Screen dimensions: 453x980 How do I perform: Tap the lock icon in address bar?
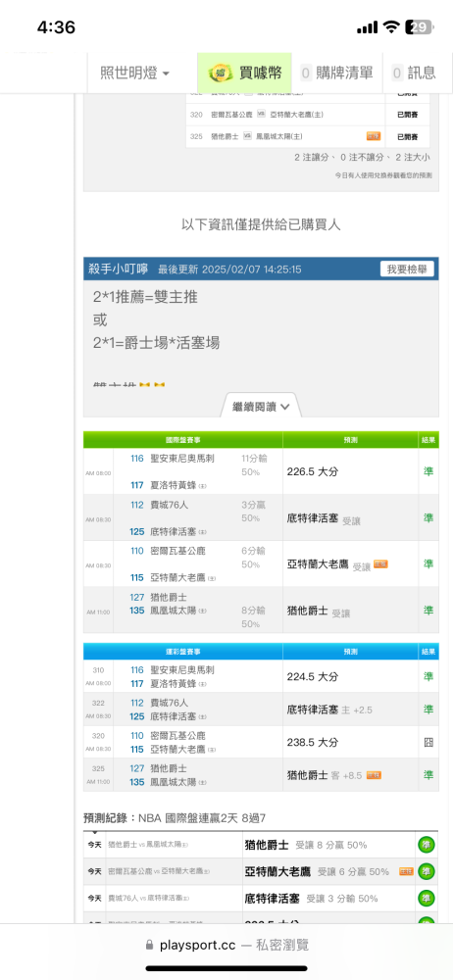(149, 945)
